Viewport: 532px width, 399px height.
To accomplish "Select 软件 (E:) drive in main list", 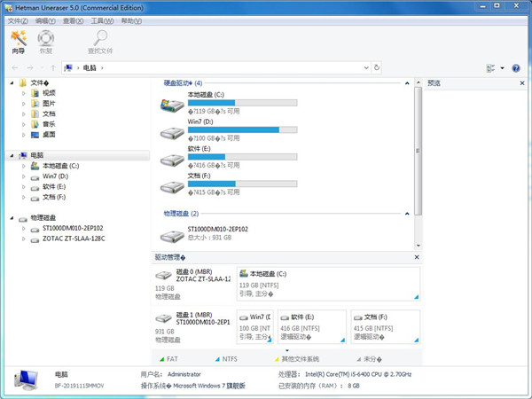I will pyautogui.click(x=171, y=160).
